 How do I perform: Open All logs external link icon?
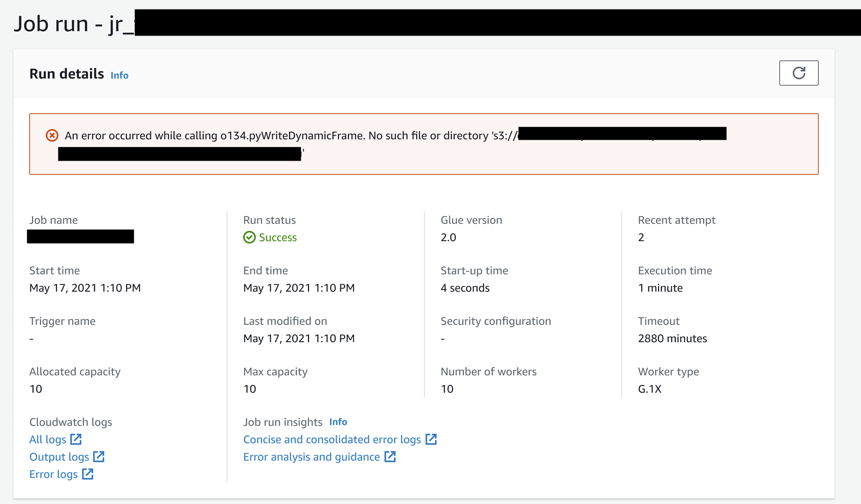(x=76, y=439)
